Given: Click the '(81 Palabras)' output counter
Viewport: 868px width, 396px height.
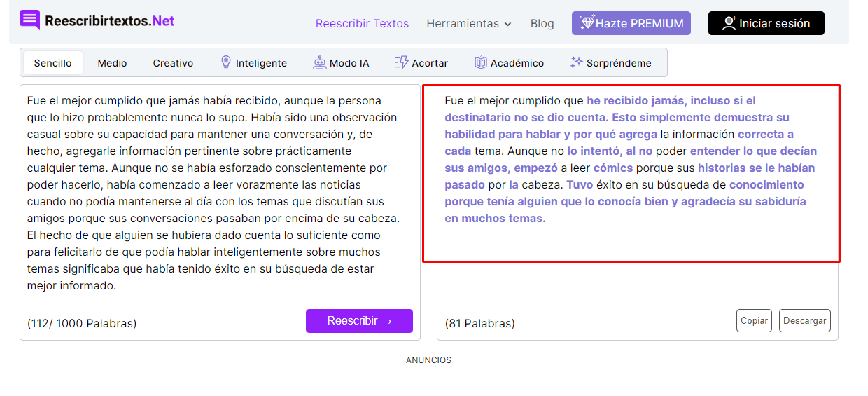Looking at the screenshot, I should [x=480, y=323].
